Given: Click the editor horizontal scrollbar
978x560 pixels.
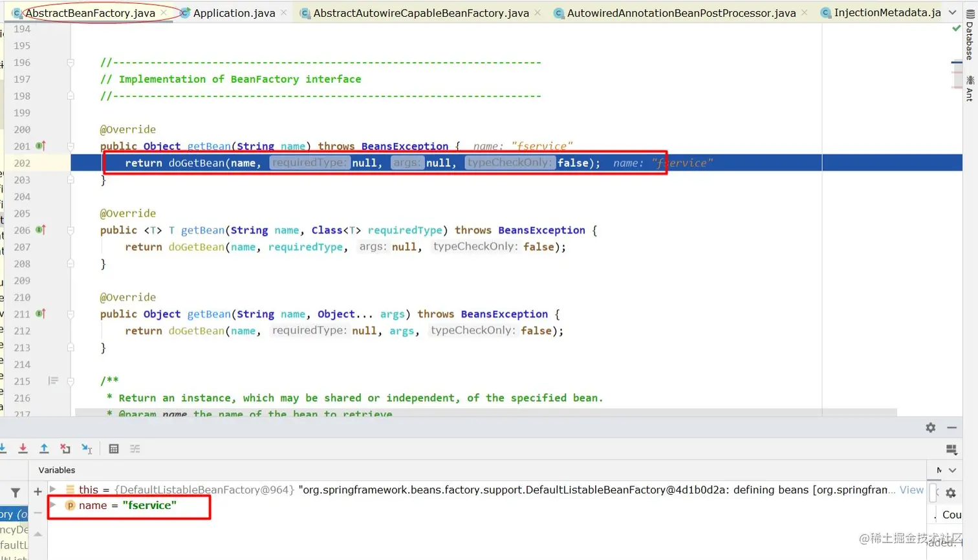Looking at the screenshot, I should click(486, 413).
